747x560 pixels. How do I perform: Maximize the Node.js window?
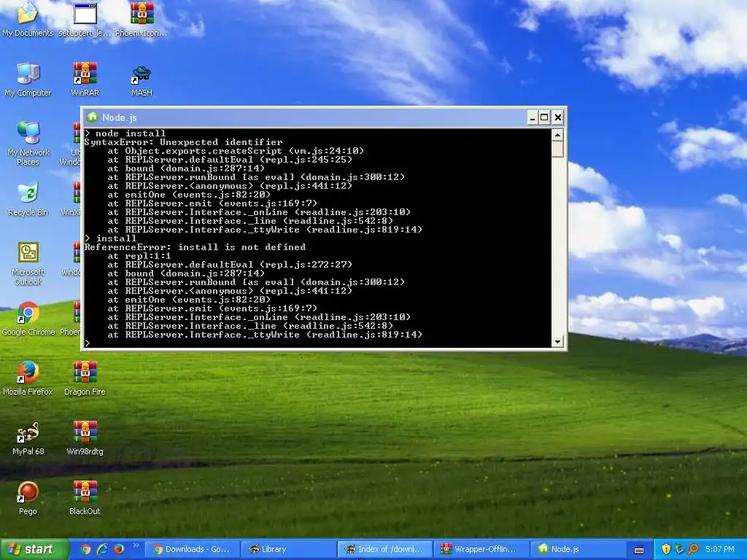pyautogui.click(x=544, y=117)
